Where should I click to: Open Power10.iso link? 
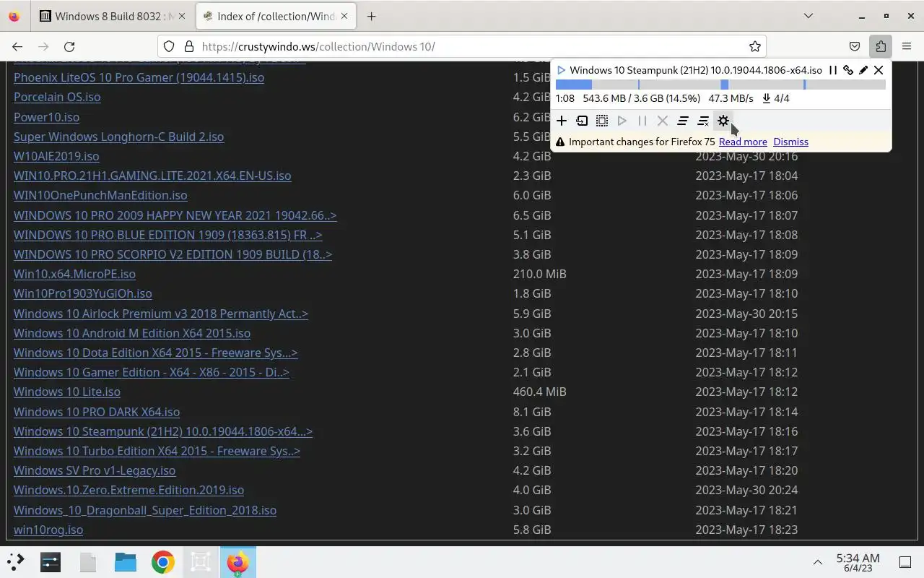point(46,117)
